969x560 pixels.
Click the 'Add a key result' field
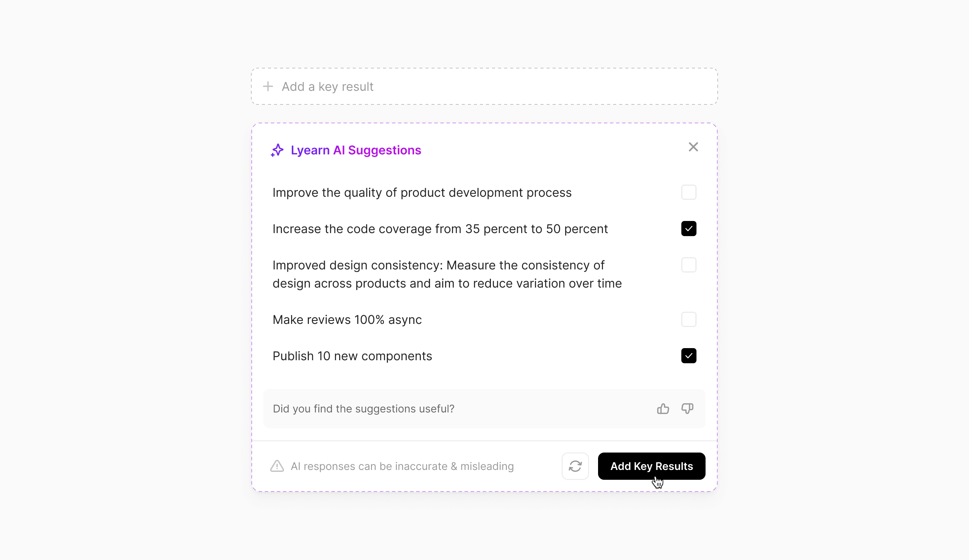pyautogui.click(x=484, y=87)
